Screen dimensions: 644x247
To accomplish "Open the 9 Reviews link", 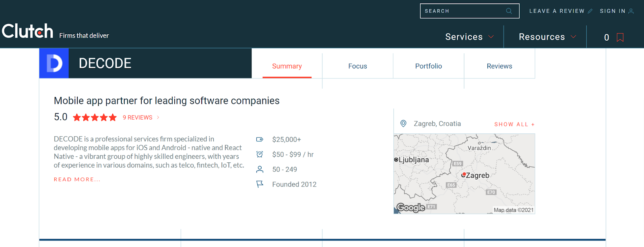I will (x=138, y=118).
